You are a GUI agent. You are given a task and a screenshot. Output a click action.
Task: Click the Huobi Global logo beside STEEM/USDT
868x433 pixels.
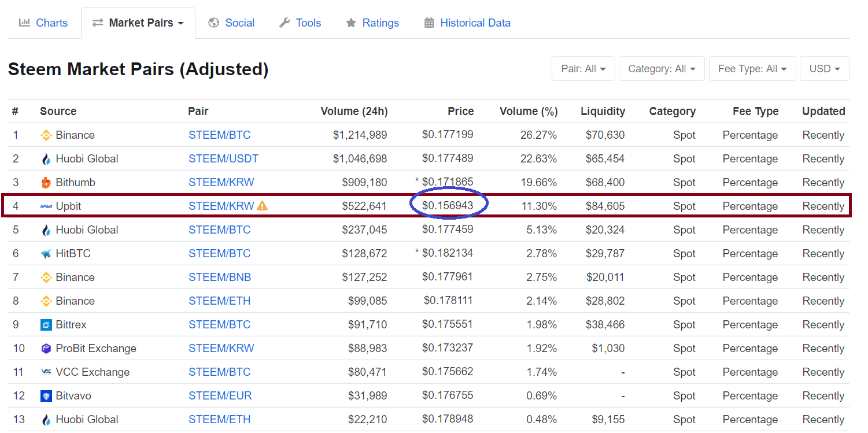point(46,159)
